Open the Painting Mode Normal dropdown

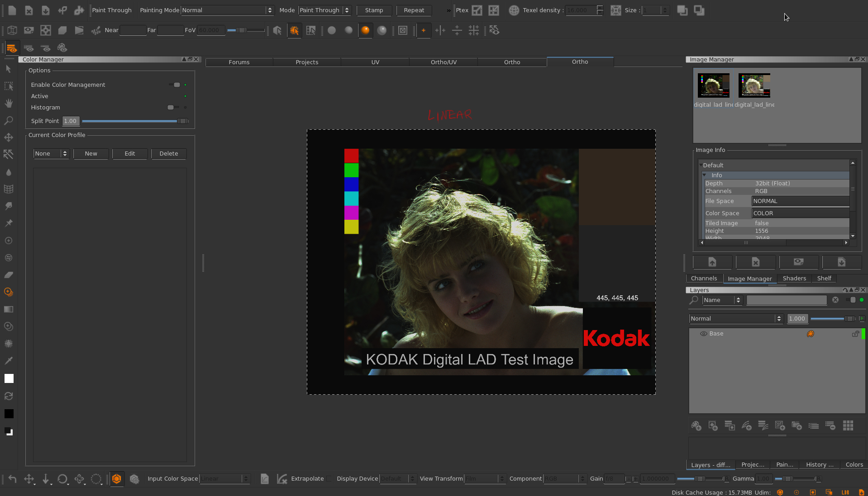coord(227,10)
